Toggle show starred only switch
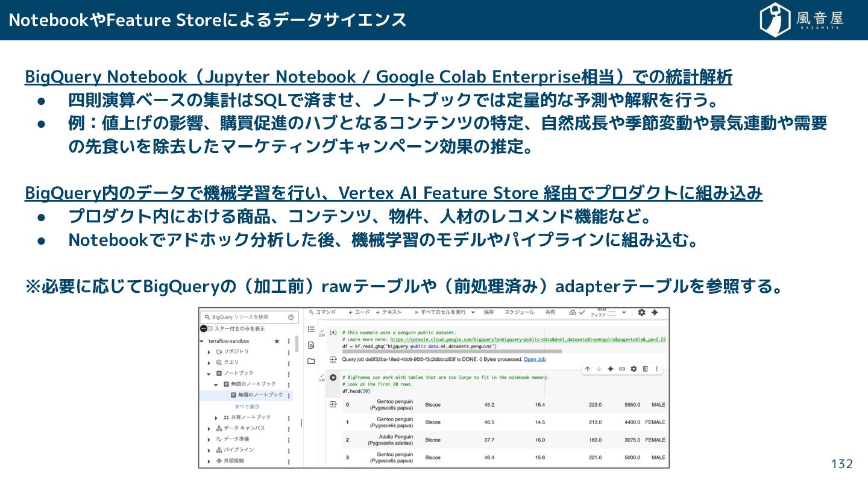 pyautogui.click(x=206, y=328)
